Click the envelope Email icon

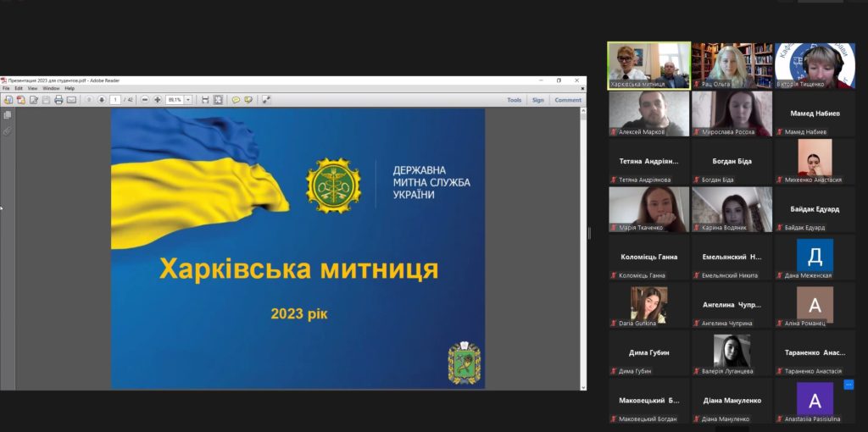click(71, 100)
